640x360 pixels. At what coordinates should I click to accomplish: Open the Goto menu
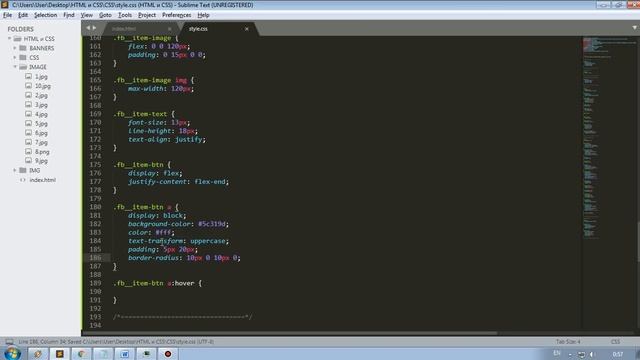105,15
